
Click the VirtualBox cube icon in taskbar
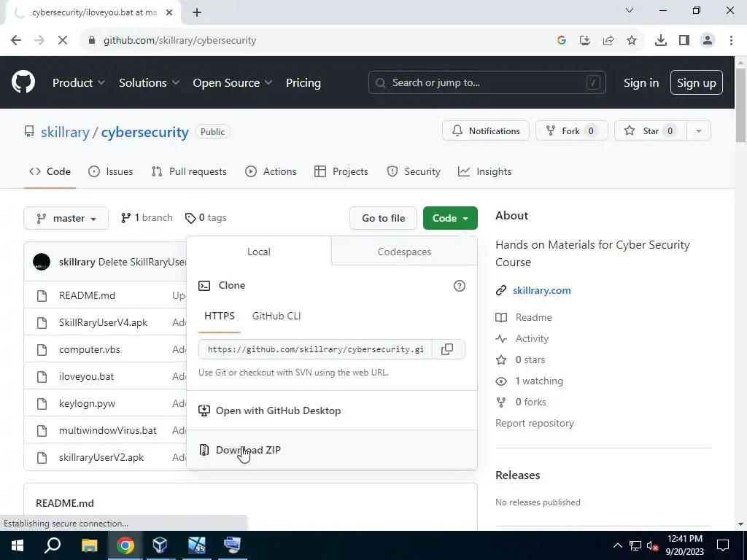click(160, 545)
